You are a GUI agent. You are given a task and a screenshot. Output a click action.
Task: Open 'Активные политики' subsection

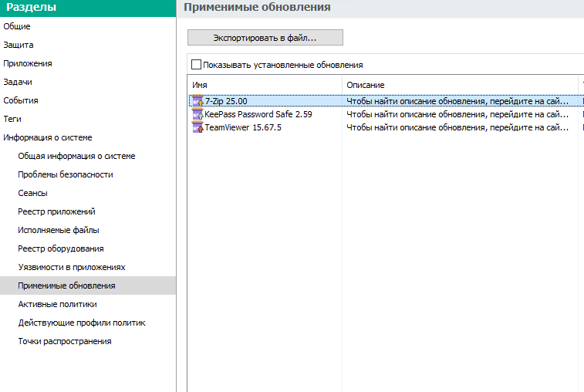tap(57, 305)
